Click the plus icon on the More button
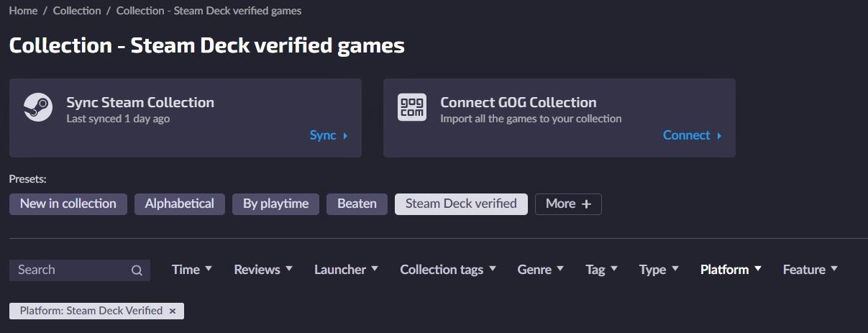The height and width of the screenshot is (333, 868). coord(586,204)
